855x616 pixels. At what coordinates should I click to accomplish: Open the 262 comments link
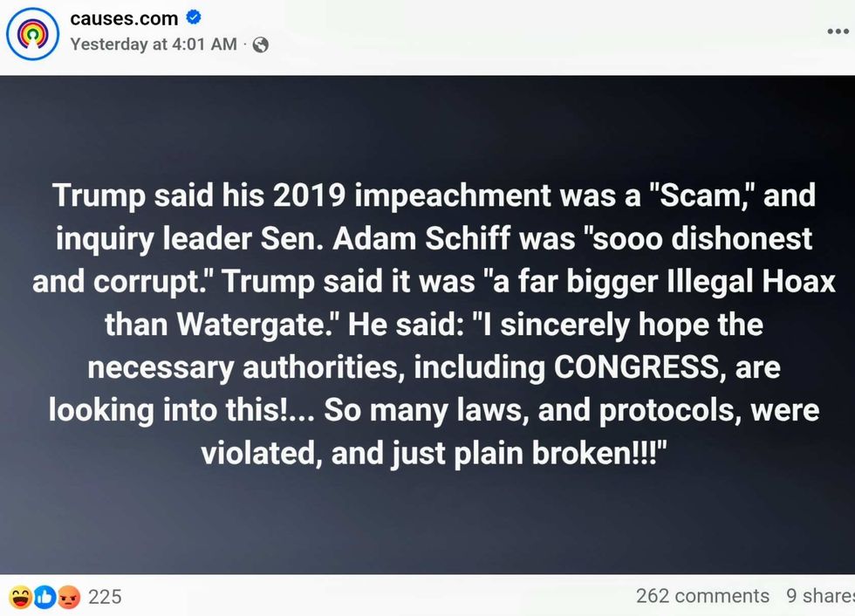702,596
